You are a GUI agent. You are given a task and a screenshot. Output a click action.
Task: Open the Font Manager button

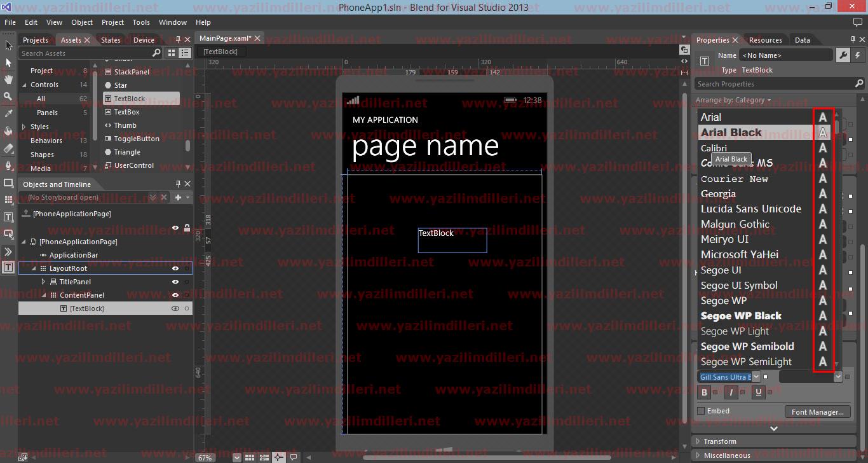pos(818,412)
